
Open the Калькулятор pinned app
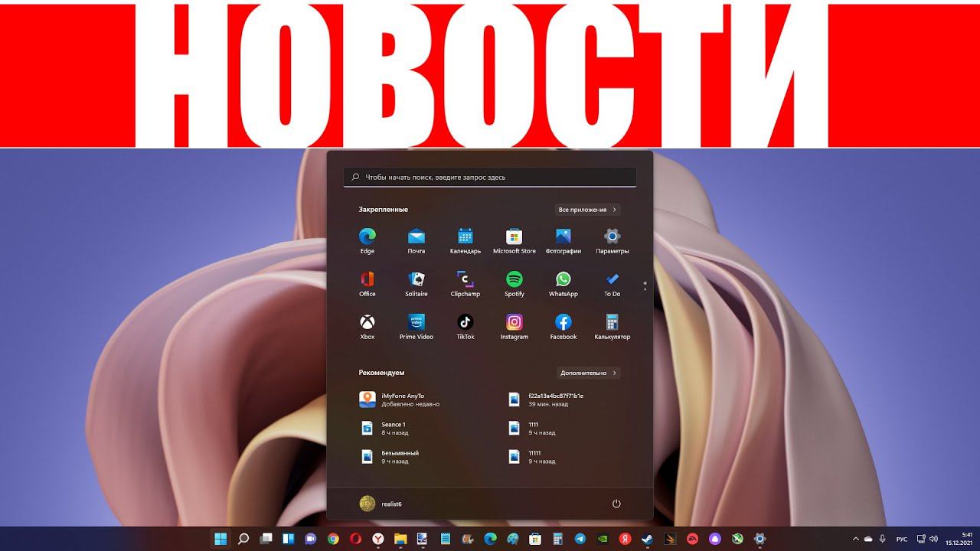tap(612, 326)
